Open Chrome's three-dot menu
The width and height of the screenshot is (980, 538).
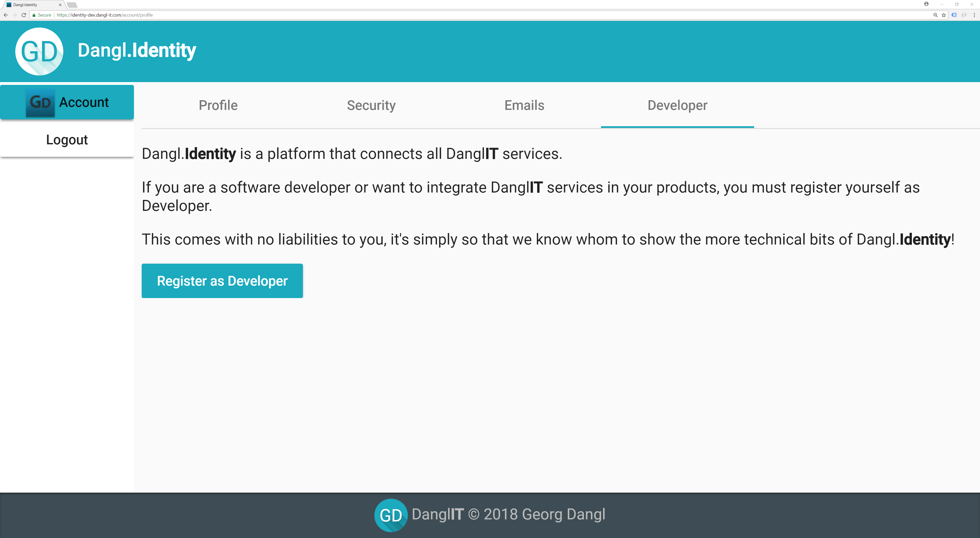[x=974, y=15]
